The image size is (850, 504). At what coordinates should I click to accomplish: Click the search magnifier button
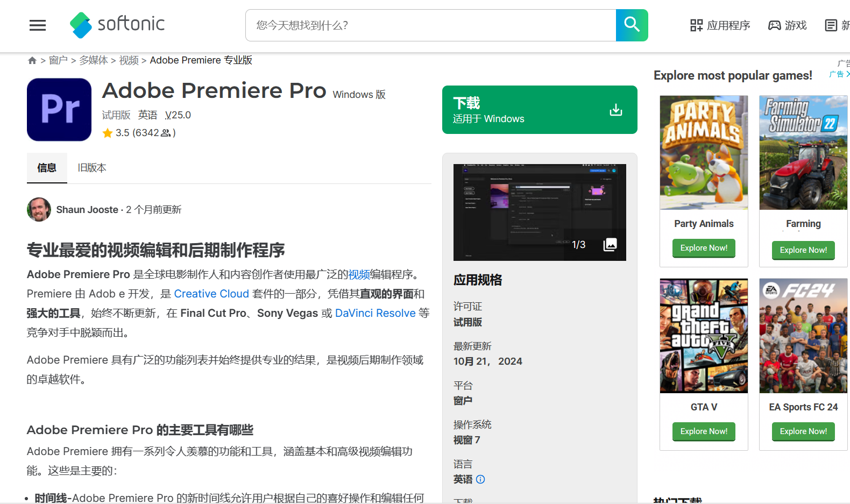(632, 25)
